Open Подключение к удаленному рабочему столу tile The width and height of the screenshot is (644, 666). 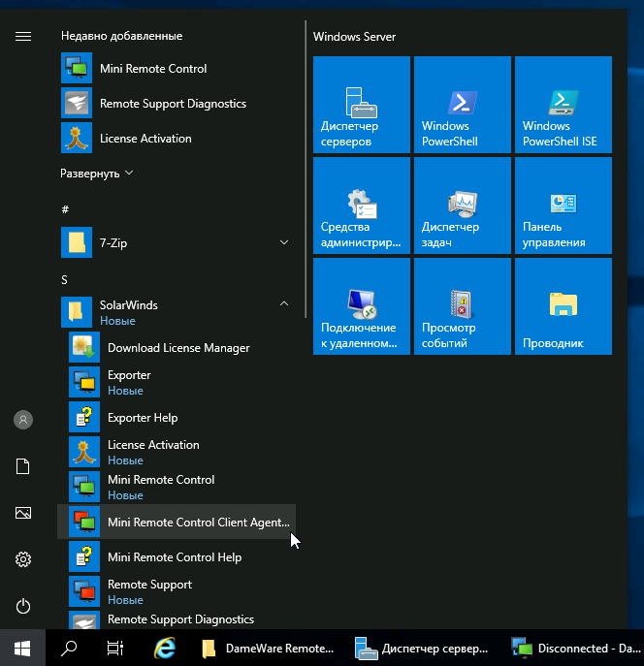tap(362, 306)
